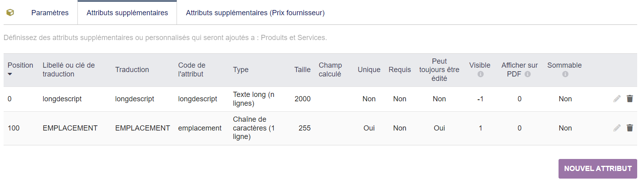Click info icon next to Afficher sur PDF

point(528,74)
